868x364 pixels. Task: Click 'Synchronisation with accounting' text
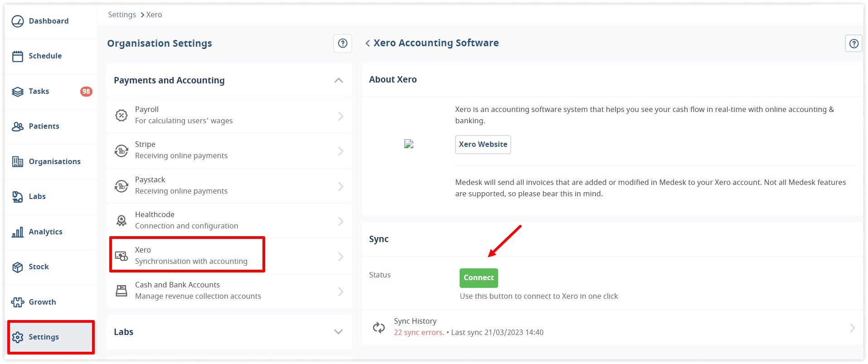click(x=191, y=261)
